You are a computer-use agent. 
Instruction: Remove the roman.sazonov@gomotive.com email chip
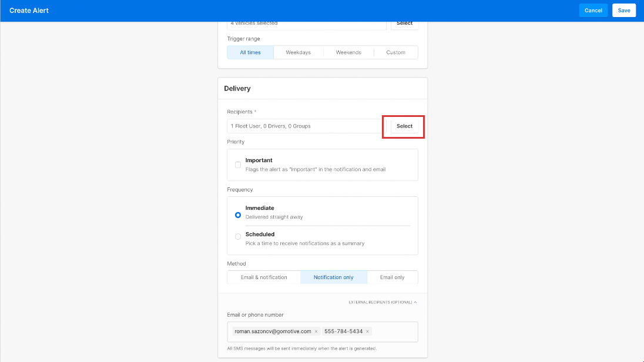pos(316,331)
